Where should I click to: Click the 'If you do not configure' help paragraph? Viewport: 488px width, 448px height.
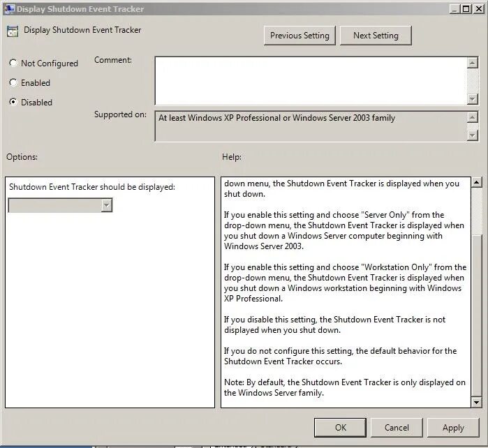tap(340, 356)
